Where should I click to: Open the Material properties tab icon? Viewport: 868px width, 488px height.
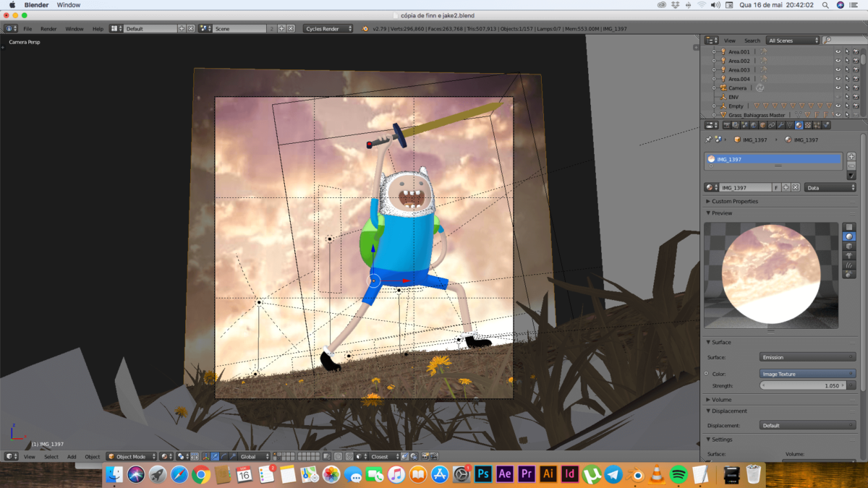tap(799, 125)
